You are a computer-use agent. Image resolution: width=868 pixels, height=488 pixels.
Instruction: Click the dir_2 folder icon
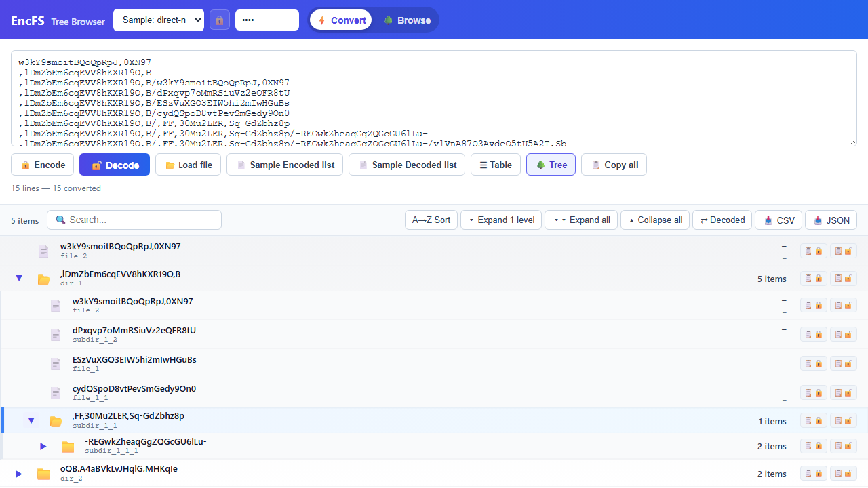43,474
